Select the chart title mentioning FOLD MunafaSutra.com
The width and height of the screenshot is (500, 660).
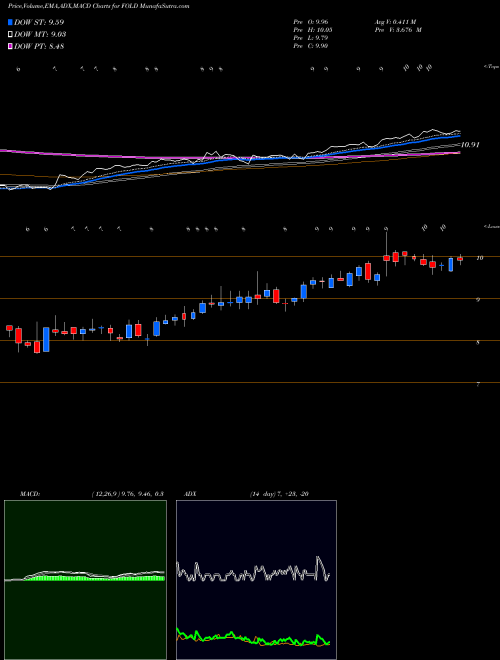pos(99,6)
